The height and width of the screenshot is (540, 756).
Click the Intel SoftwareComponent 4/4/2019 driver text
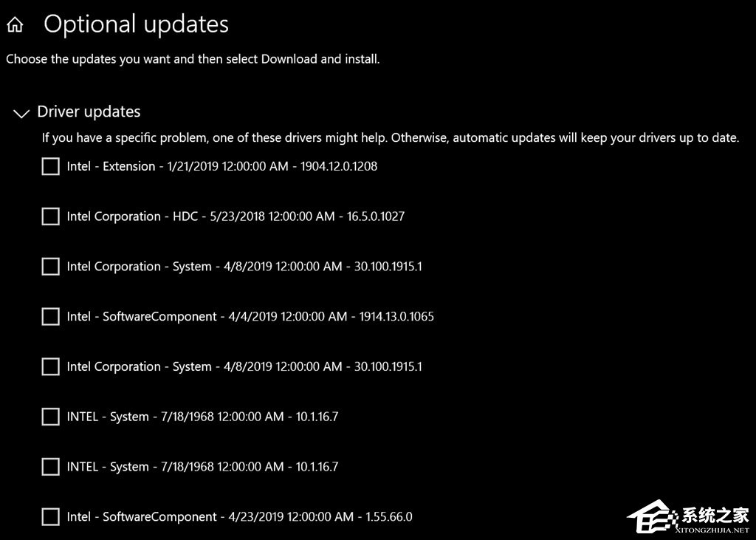(x=250, y=317)
